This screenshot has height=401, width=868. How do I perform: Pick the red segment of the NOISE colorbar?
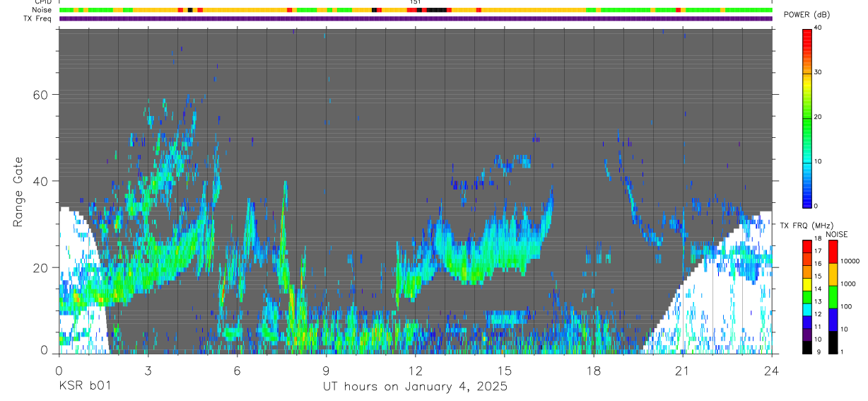click(832, 251)
